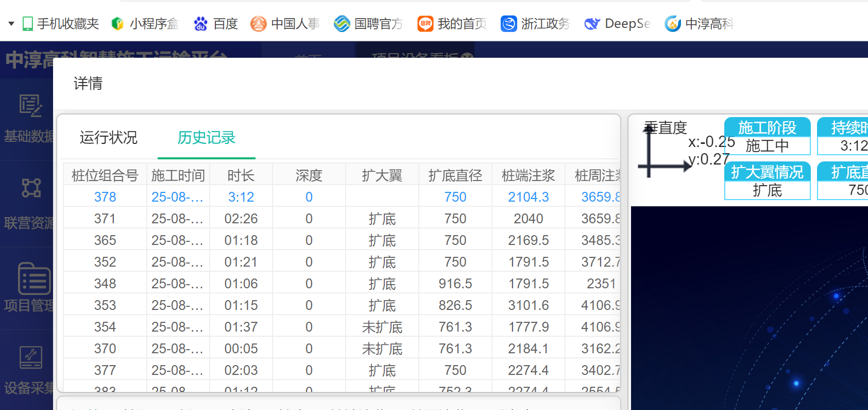Open the DeepSeek whale bookmark
This screenshot has width=868, height=410.
(592, 24)
